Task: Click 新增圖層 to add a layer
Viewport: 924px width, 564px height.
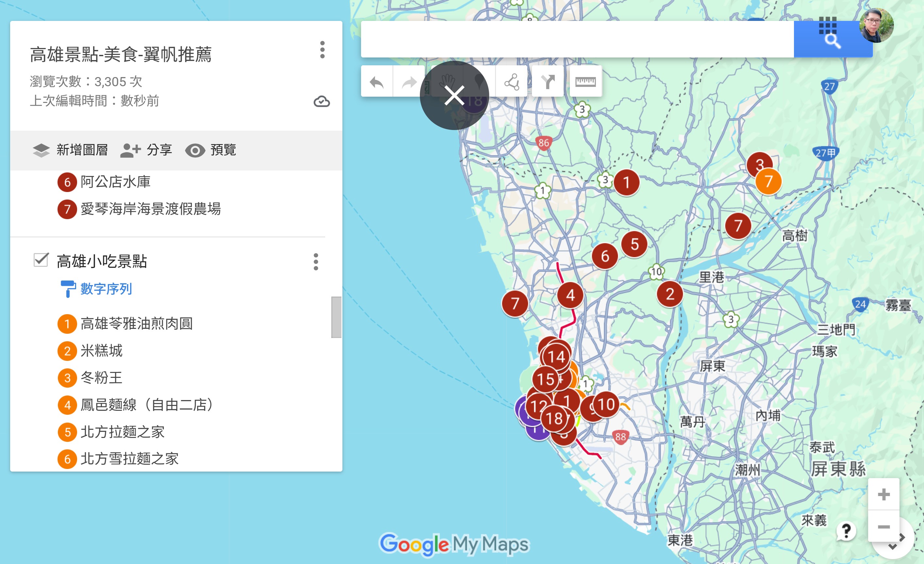Action: (x=71, y=150)
